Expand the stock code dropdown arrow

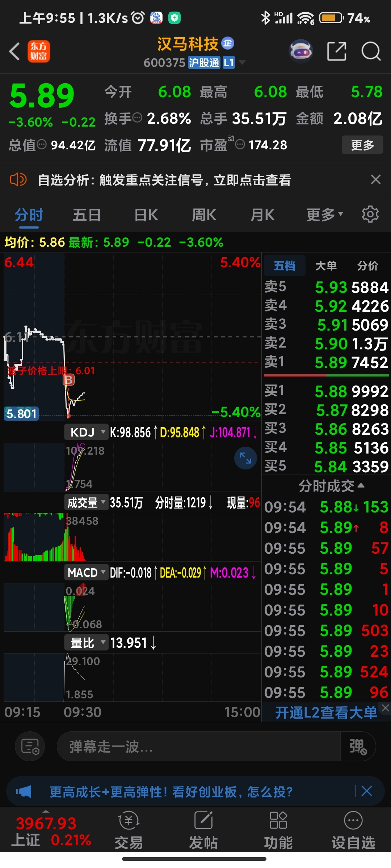tap(242, 63)
